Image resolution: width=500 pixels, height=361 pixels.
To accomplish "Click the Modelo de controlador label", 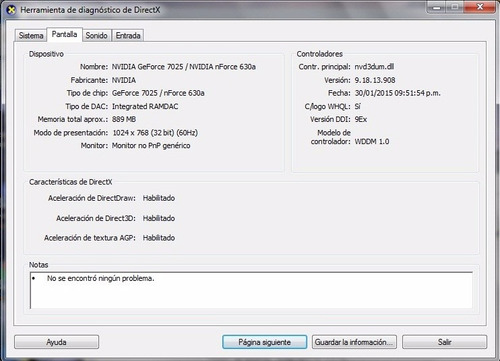I will [331, 137].
